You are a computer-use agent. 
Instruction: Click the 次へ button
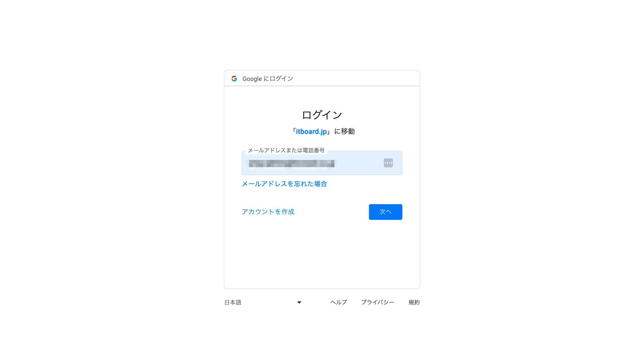pyautogui.click(x=385, y=212)
